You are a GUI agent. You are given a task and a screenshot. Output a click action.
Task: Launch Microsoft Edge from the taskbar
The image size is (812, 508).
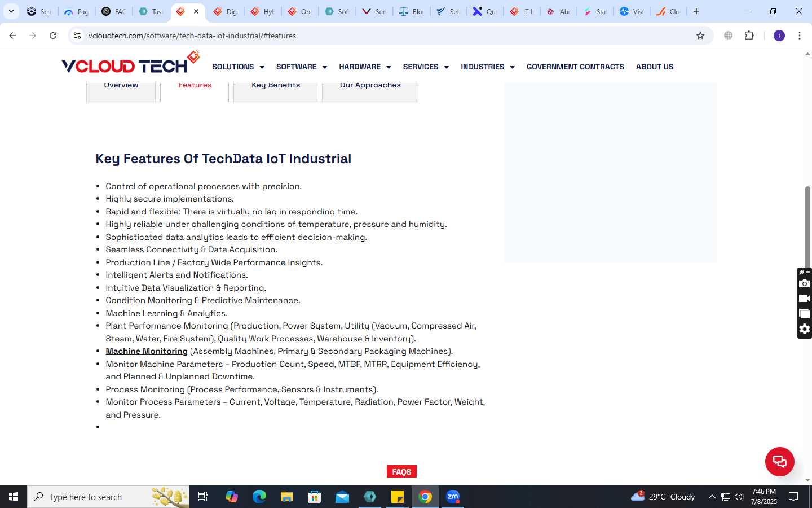[259, 497]
